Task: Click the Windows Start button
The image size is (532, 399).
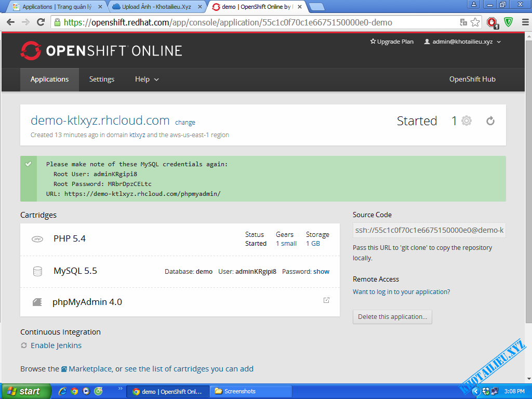Action: click(x=25, y=391)
